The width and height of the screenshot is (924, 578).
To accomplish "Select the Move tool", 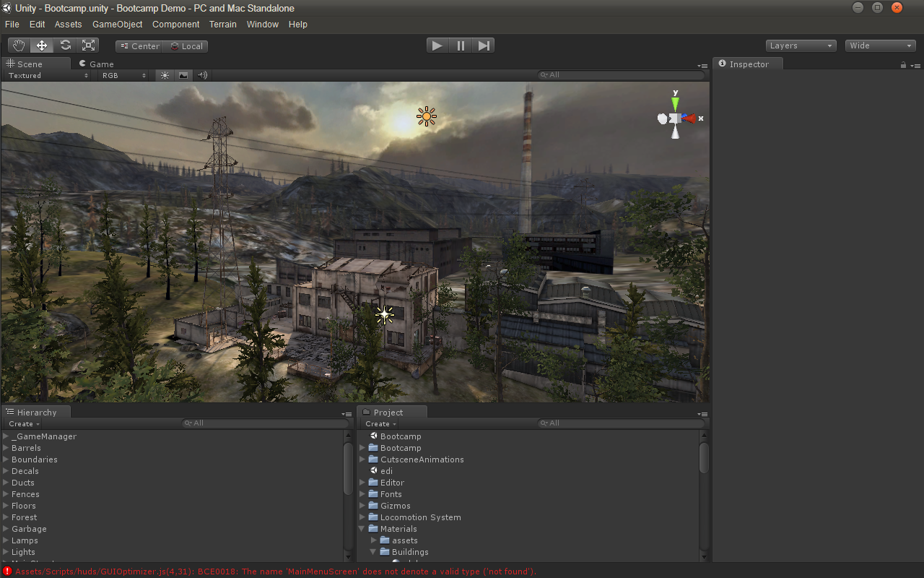I will click(42, 46).
